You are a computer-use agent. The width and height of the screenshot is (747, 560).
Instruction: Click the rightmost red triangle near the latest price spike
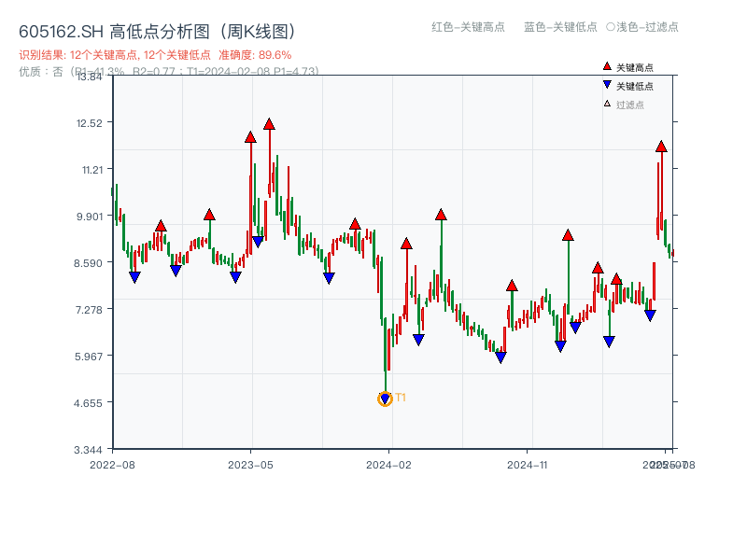(x=660, y=147)
